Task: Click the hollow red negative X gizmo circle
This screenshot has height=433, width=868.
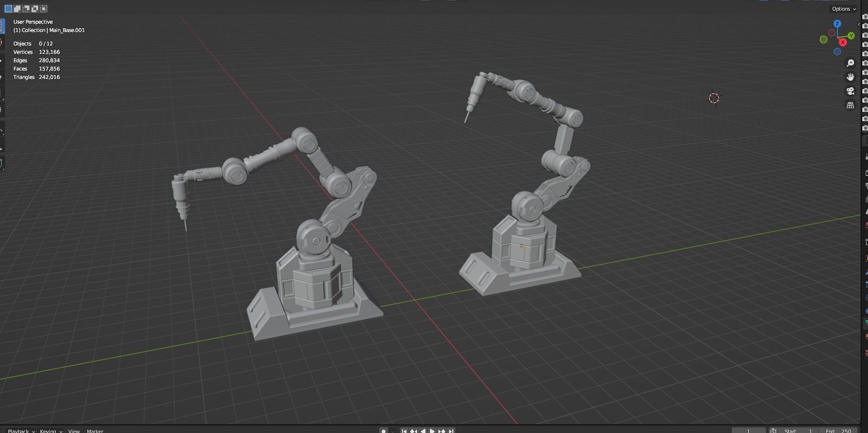Action: [831, 33]
